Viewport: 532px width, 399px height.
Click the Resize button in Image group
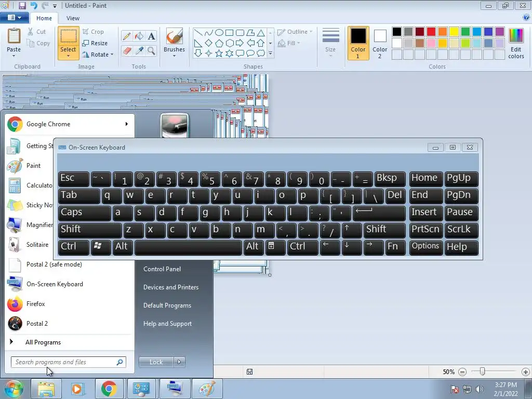coord(95,43)
